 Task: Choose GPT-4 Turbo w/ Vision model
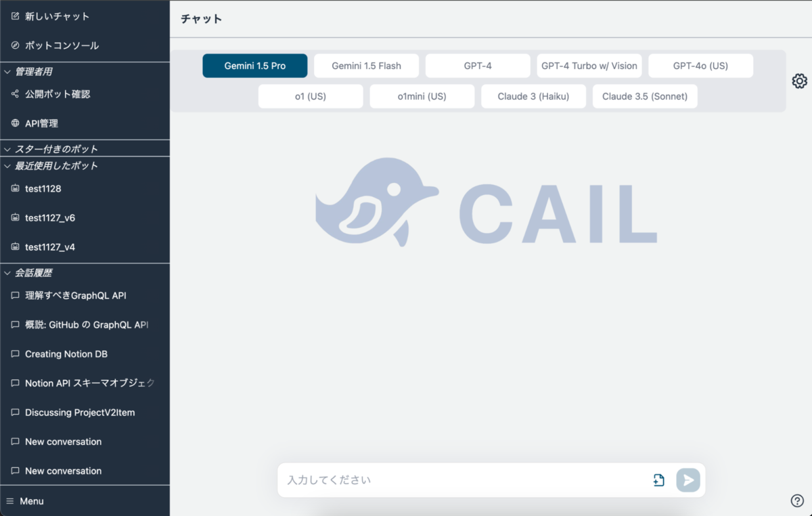[589, 66]
